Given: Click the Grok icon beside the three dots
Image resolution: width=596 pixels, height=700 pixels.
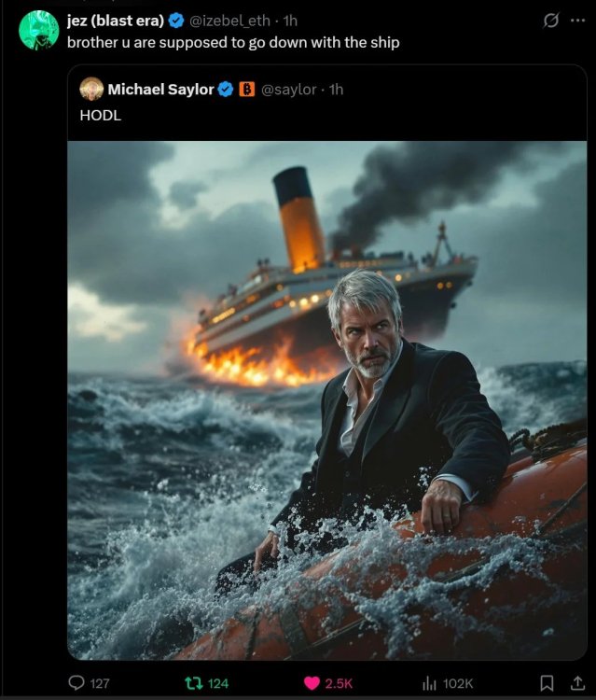Looking at the screenshot, I should (x=550, y=21).
